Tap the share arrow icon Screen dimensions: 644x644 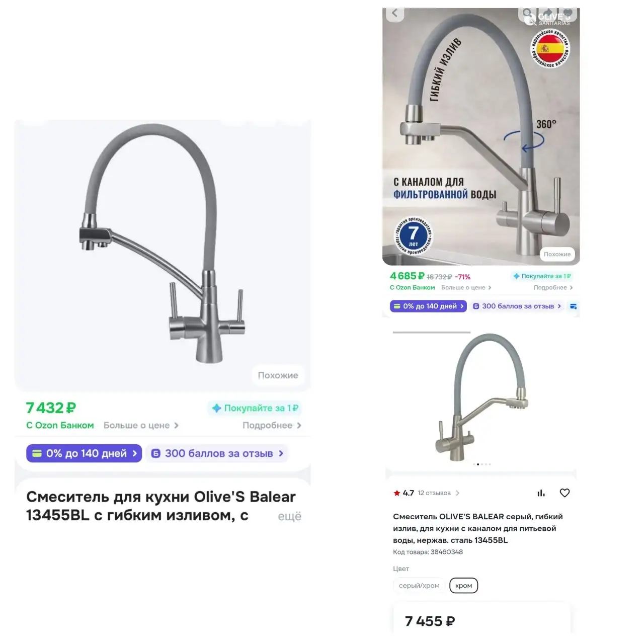point(548,13)
